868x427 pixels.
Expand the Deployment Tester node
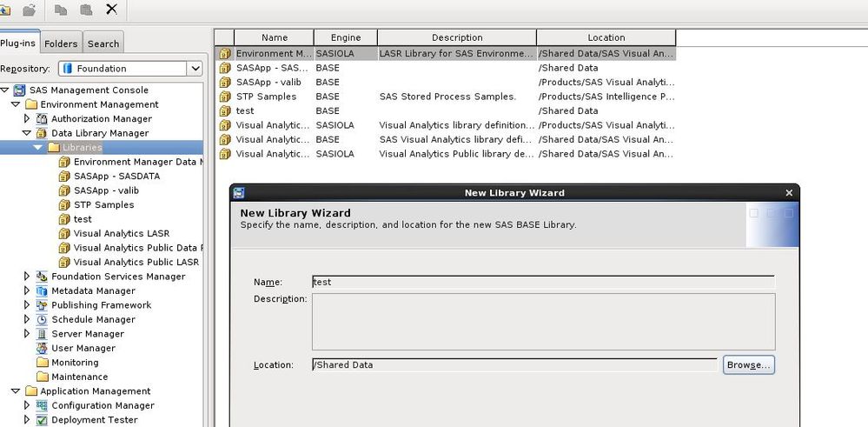pyautogui.click(x=27, y=420)
